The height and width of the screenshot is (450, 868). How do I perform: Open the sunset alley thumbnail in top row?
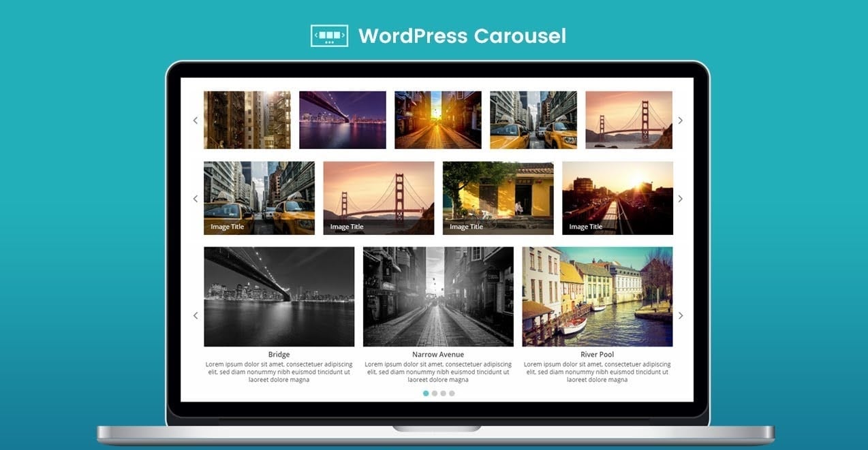click(x=438, y=120)
